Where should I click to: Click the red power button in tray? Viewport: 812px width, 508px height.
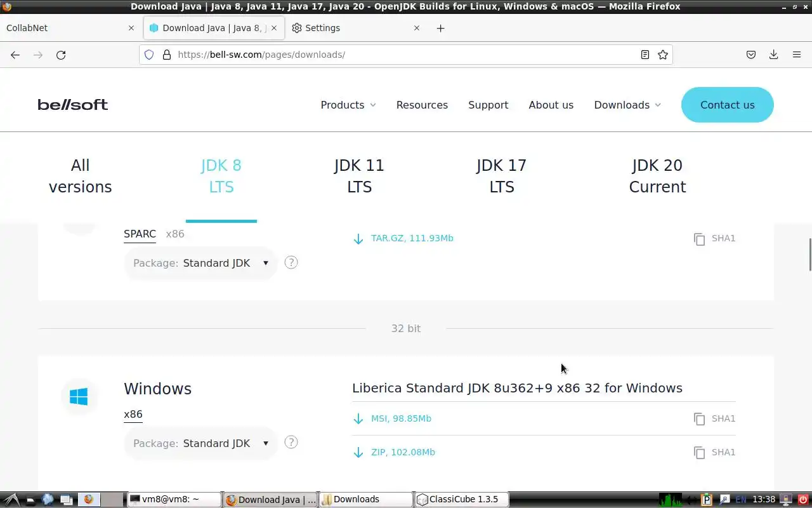(802, 500)
